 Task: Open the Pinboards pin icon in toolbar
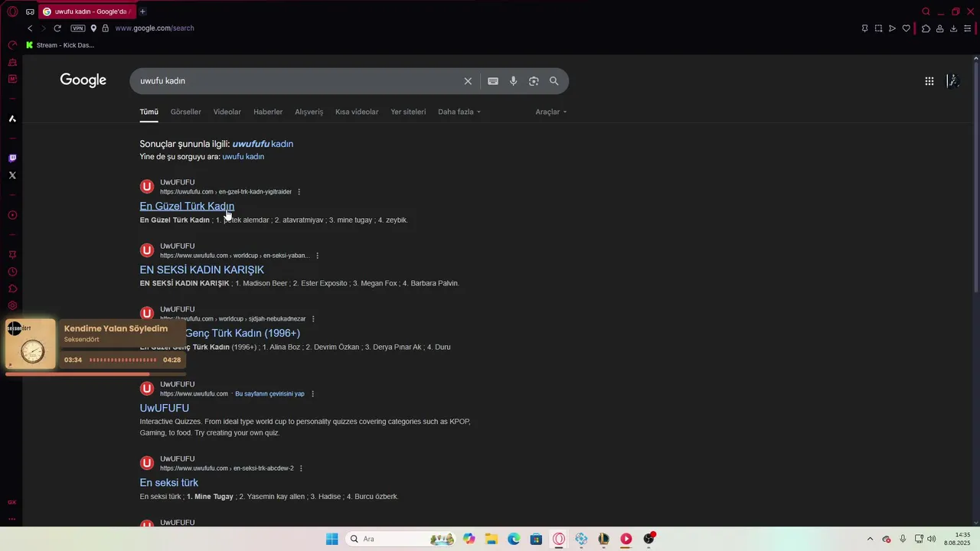click(864, 28)
